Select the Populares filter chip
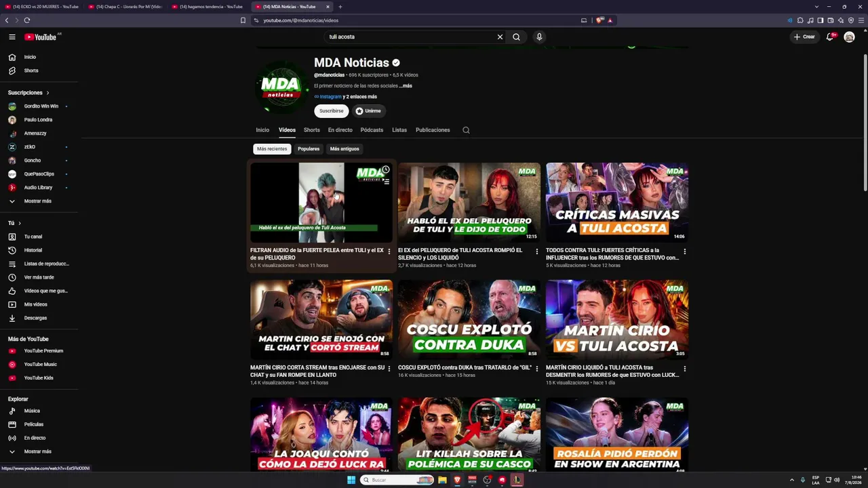Screen dimensions: 868x488 [x=309, y=149]
